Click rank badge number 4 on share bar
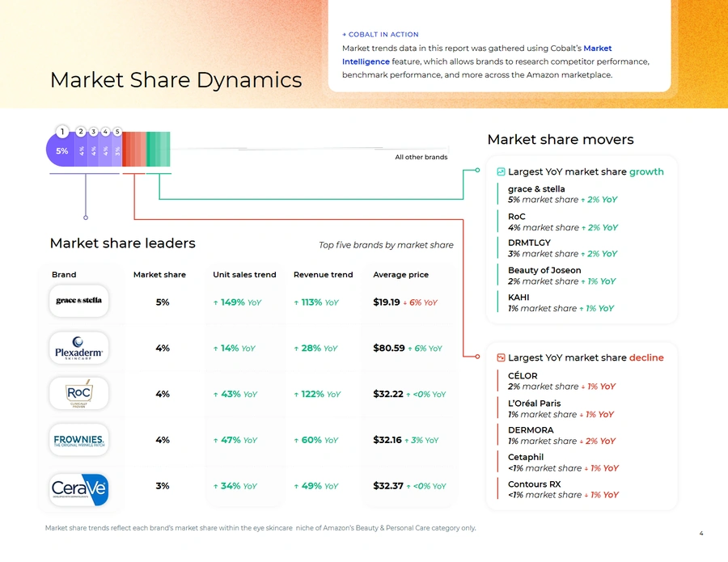 pos(105,132)
